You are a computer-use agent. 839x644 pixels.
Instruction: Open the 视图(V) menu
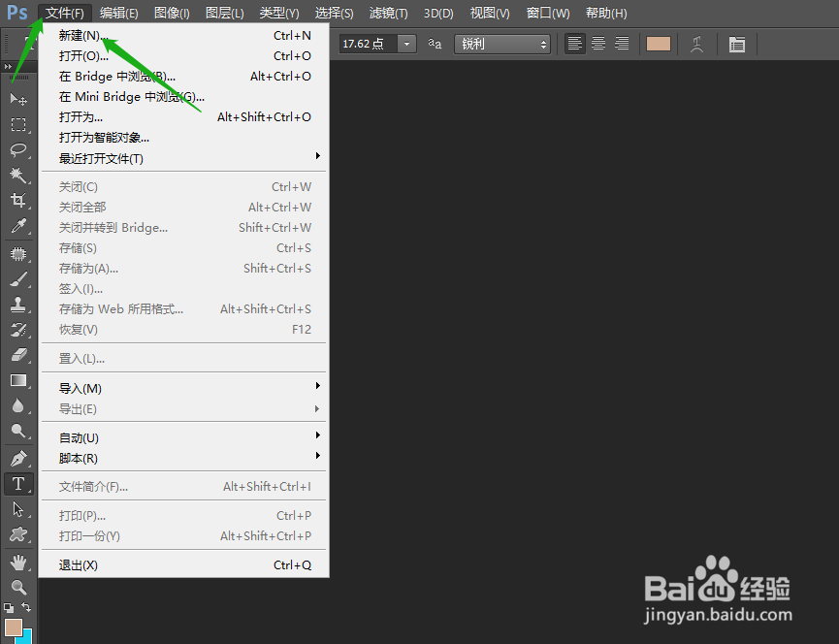tap(490, 13)
